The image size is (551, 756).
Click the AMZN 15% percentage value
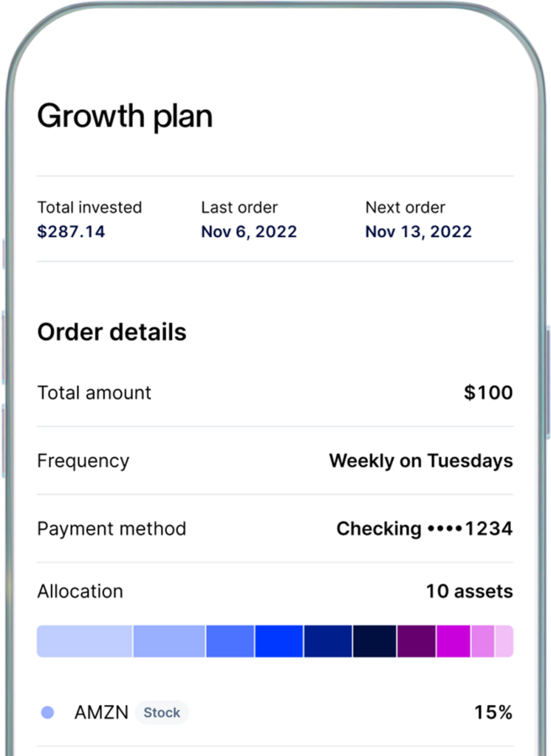pyautogui.click(x=493, y=712)
